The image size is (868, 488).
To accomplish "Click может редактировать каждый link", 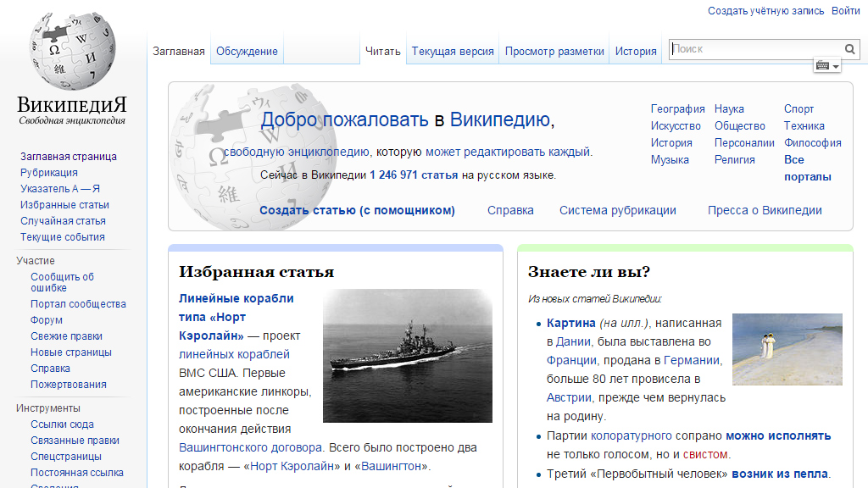I will (508, 152).
